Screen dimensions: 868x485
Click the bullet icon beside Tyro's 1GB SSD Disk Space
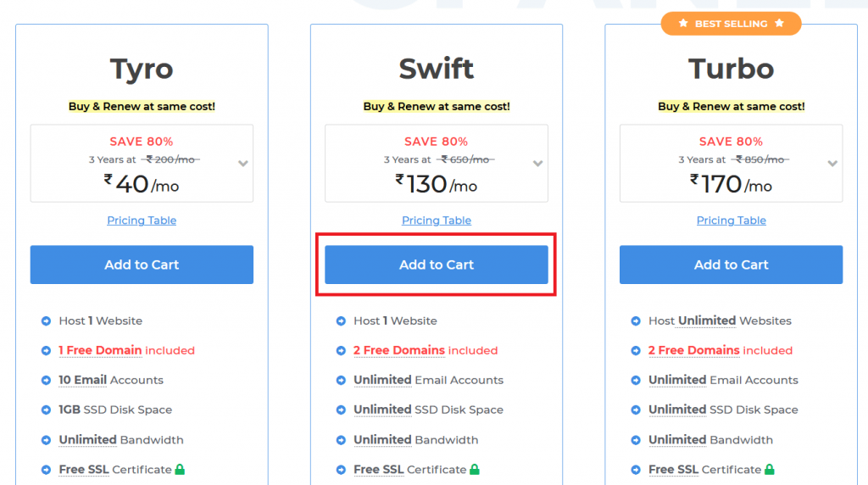pos(46,410)
